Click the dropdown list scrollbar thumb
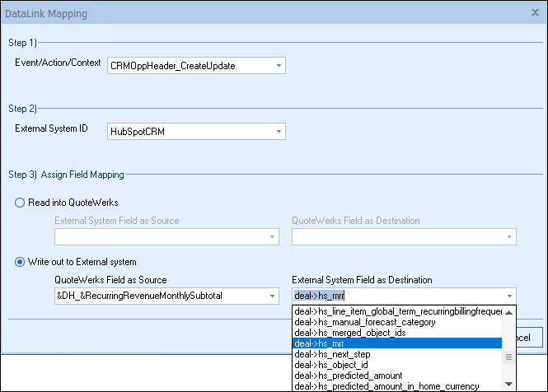This screenshot has height=392, width=548. pos(509,357)
